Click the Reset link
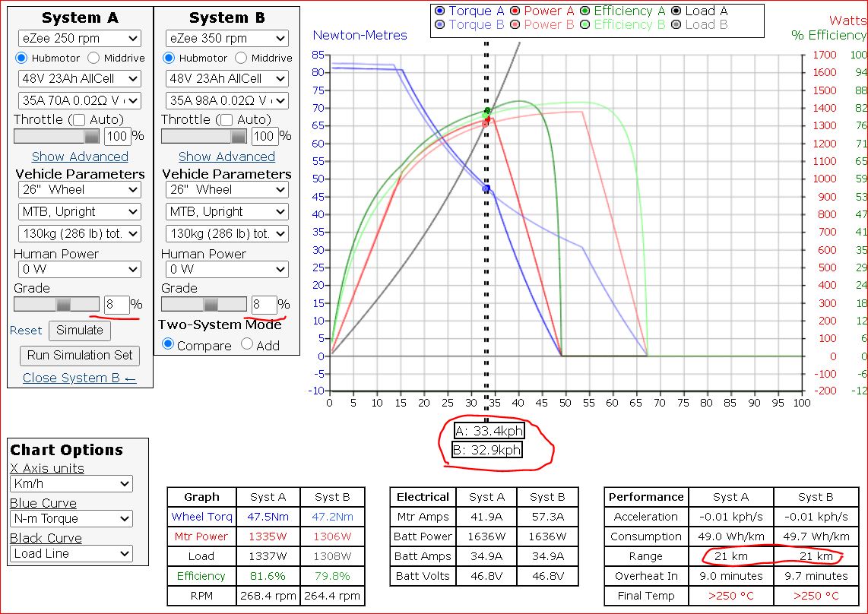Viewport: 868px width, 614px height. (26, 331)
